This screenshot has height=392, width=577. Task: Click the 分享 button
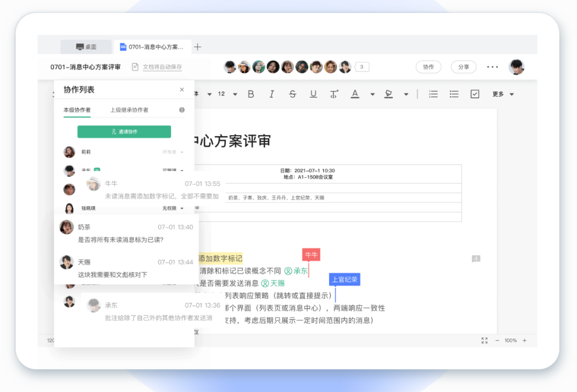pos(464,67)
